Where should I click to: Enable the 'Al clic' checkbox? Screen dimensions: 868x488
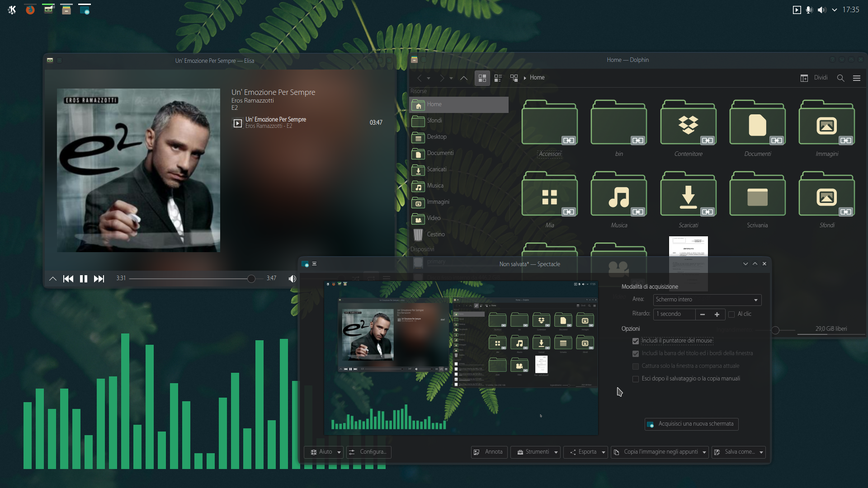(731, 314)
